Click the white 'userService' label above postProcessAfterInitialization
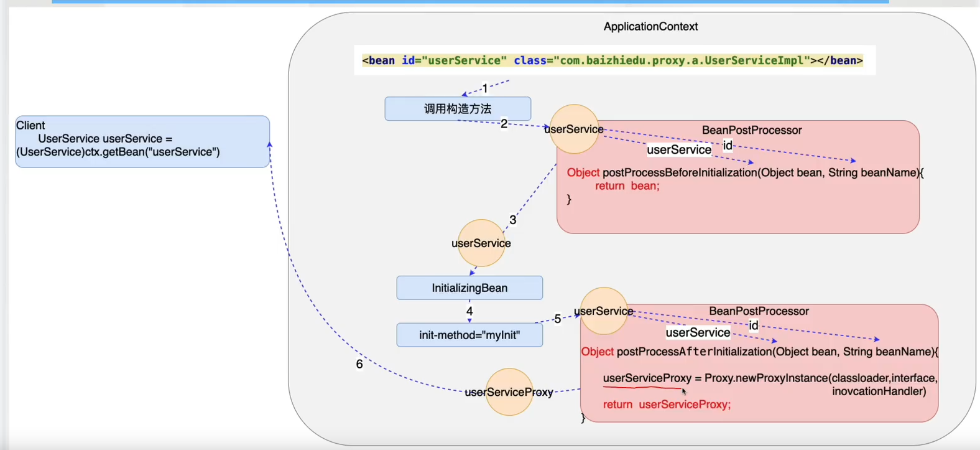The width and height of the screenshot is (980, 450). [x=698, y=332]
